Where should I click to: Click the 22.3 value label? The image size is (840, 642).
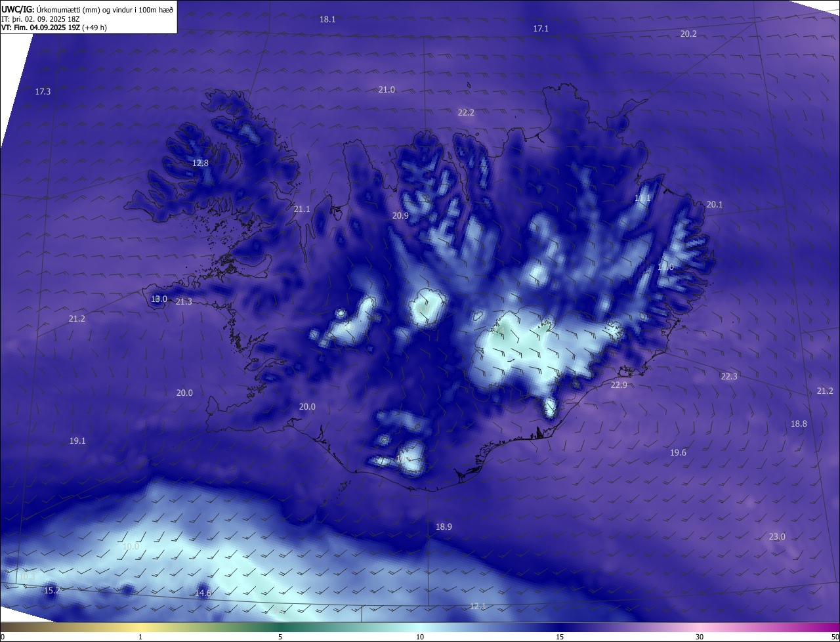729,377
